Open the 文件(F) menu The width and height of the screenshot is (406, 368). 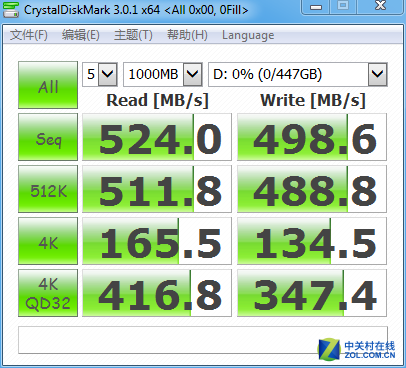click(29, 35)
